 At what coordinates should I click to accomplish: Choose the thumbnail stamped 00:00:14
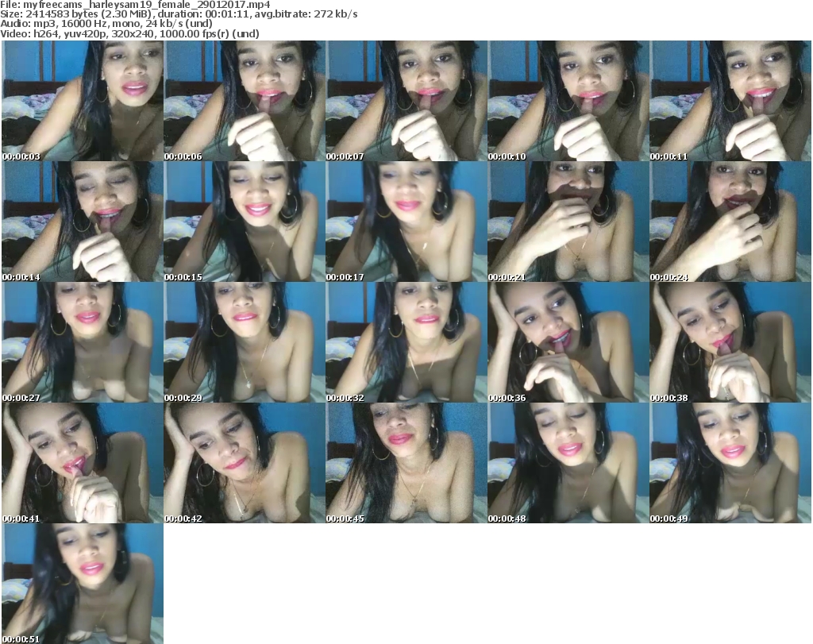coord(83,222)
